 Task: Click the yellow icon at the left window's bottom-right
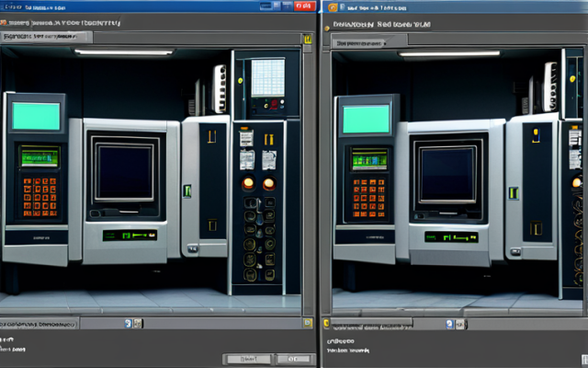(308, 323)
